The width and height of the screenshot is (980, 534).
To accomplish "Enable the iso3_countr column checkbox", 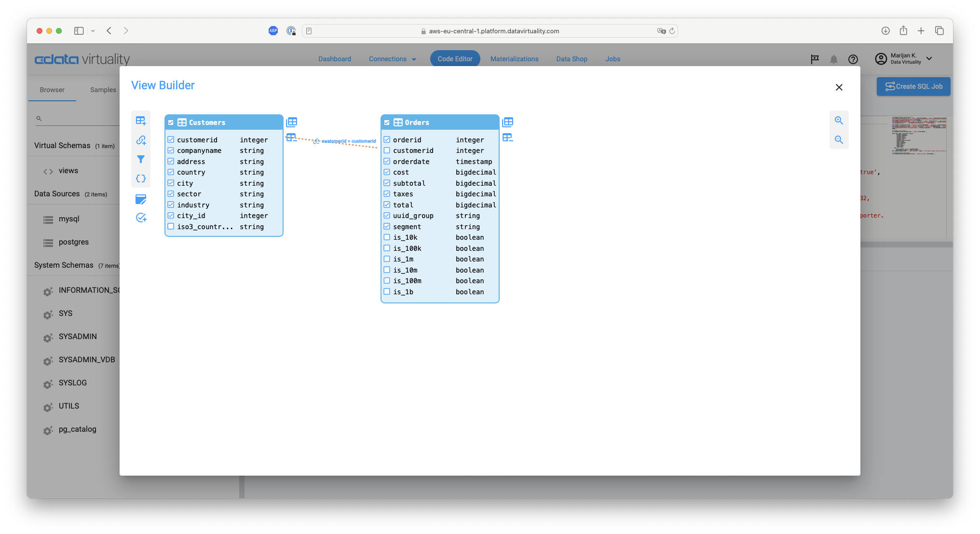I will (171, 226).
